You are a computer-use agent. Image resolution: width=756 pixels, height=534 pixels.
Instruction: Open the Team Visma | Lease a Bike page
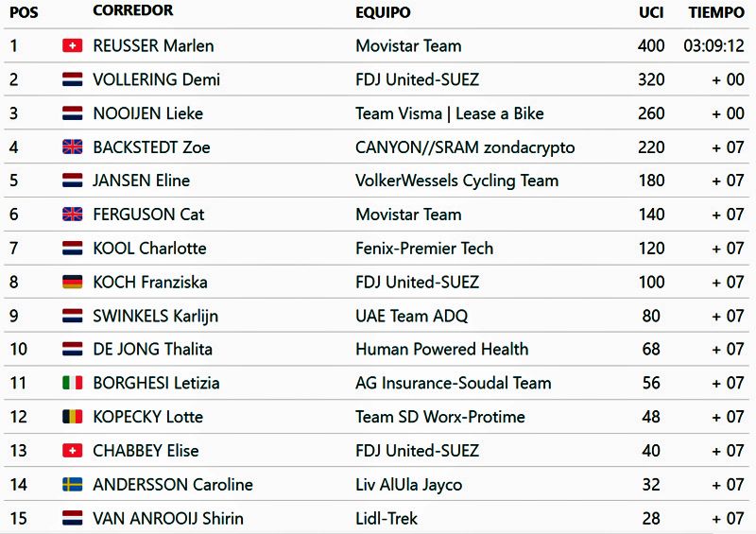449,113
